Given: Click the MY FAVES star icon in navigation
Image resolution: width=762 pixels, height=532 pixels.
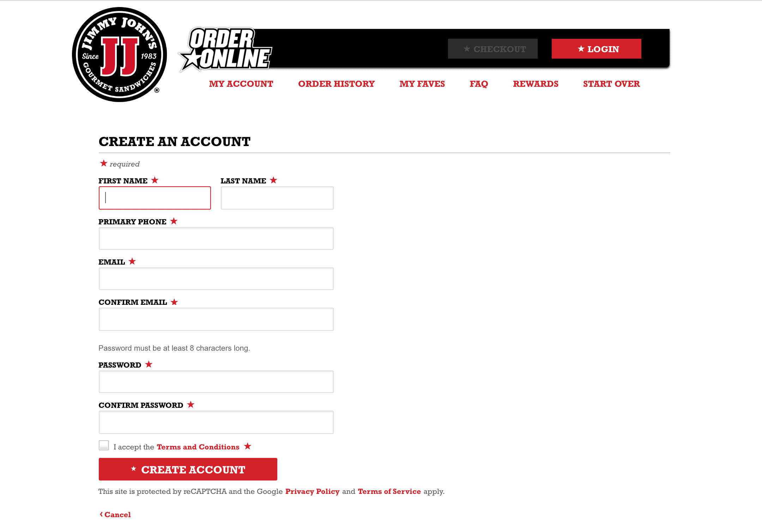Looking at the screenshot, I should pos(422,84).
